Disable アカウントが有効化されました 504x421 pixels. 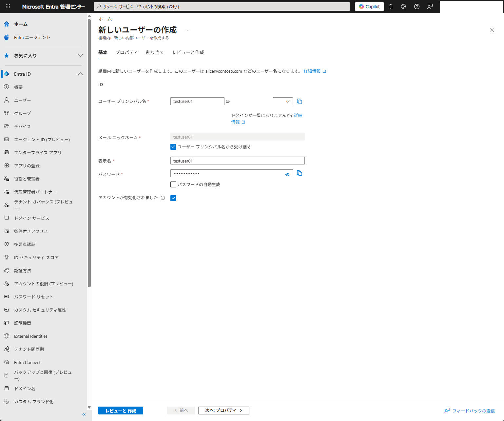[173, 198]
